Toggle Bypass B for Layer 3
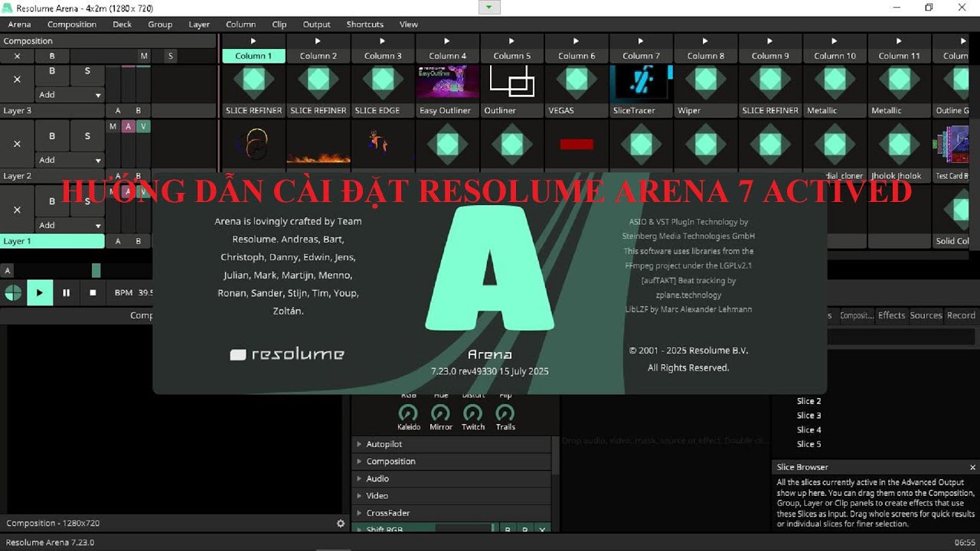The width and height of the screenshot is (980, 551). [x=52, y=71]
